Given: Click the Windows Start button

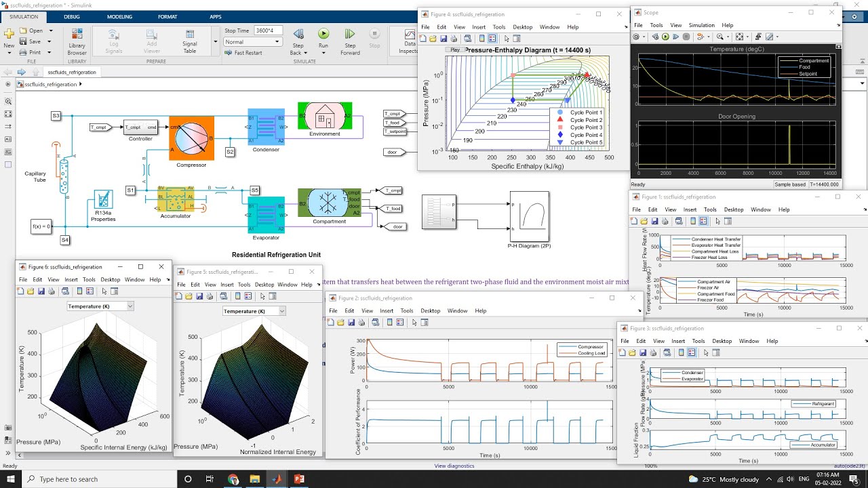Looking at the screenshot, I should tap(10, 479).
